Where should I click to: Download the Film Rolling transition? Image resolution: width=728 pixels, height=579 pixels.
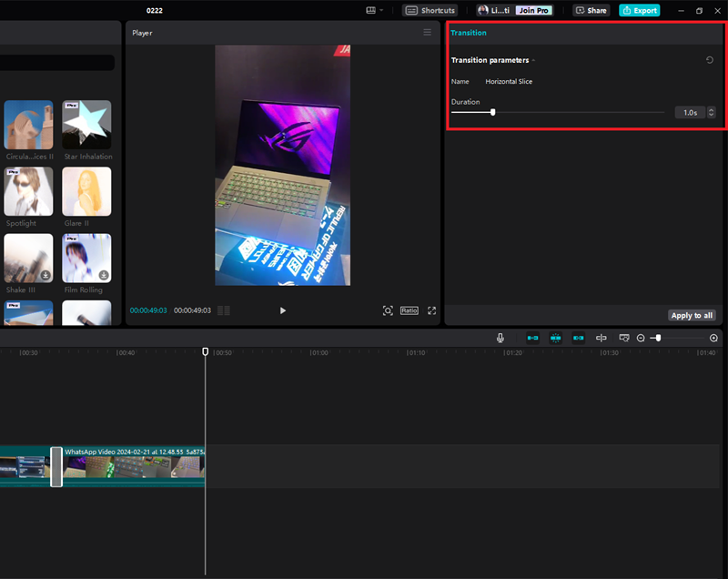click(x=104, y=275)
